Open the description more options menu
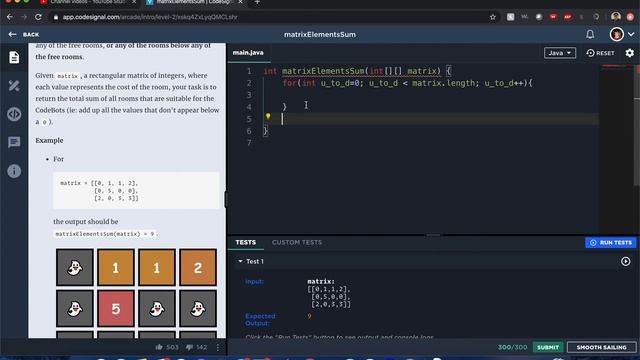This screenshot has width=640, height=360. tap(218, 347)
